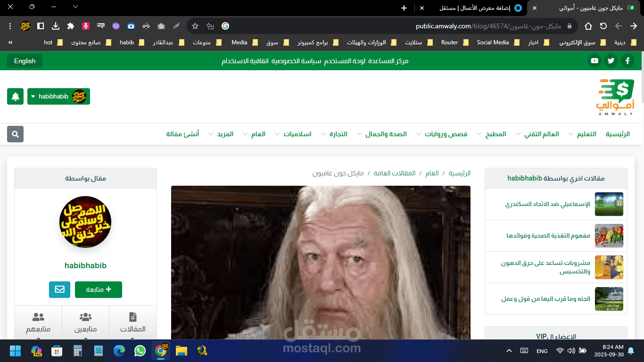
Task: Click the green متابعة follow button
Action: [99, 289]
